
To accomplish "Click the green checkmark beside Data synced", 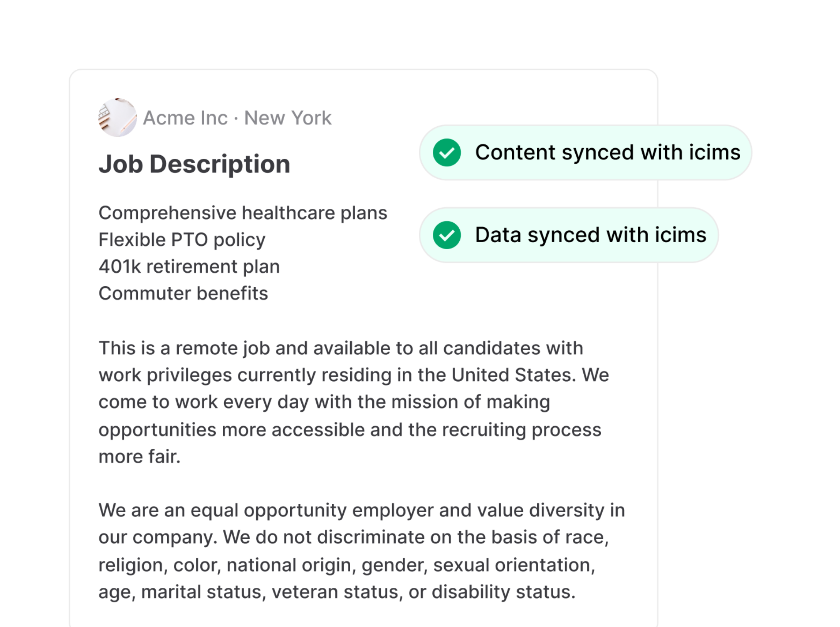I will [x=447, y=235].
